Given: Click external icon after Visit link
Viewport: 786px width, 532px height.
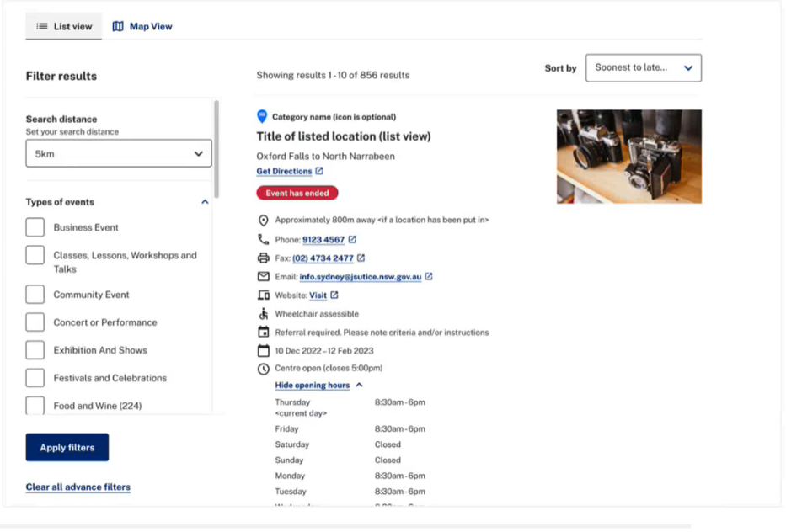Looking at the screenshot, I should click(x=334, y=295).
